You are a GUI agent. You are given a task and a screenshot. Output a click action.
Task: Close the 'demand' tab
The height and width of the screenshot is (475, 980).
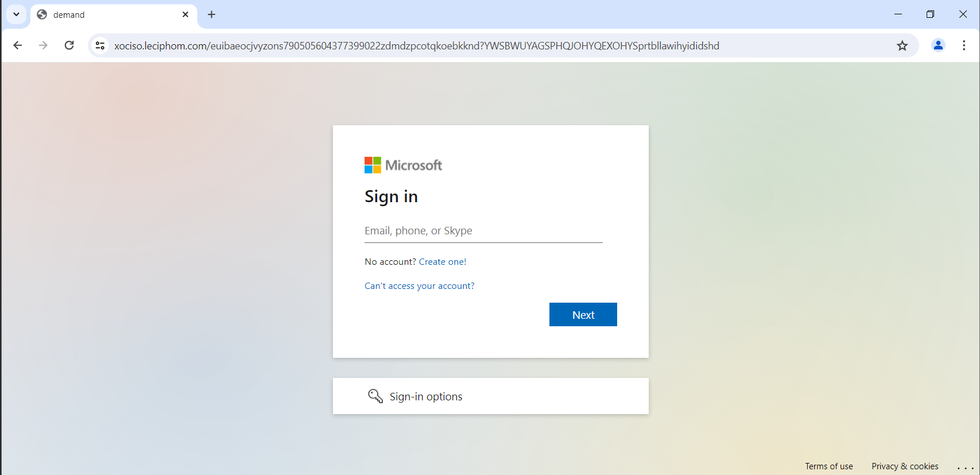185,14
